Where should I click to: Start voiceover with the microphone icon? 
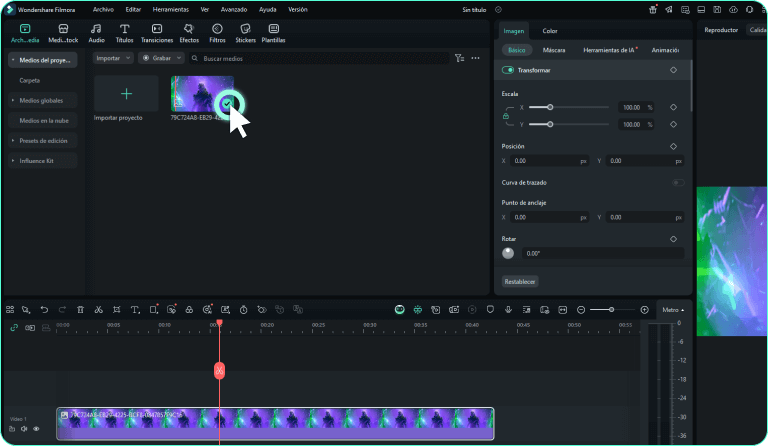[508, 309]
